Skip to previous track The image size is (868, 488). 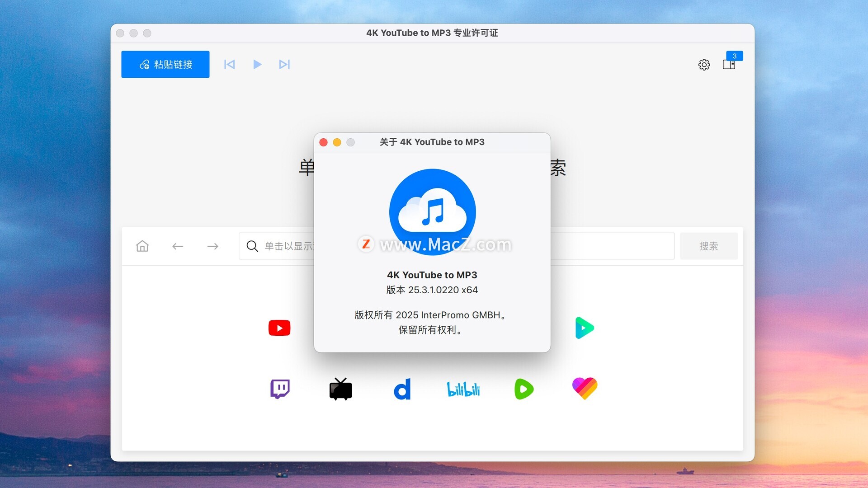point(230,64)
